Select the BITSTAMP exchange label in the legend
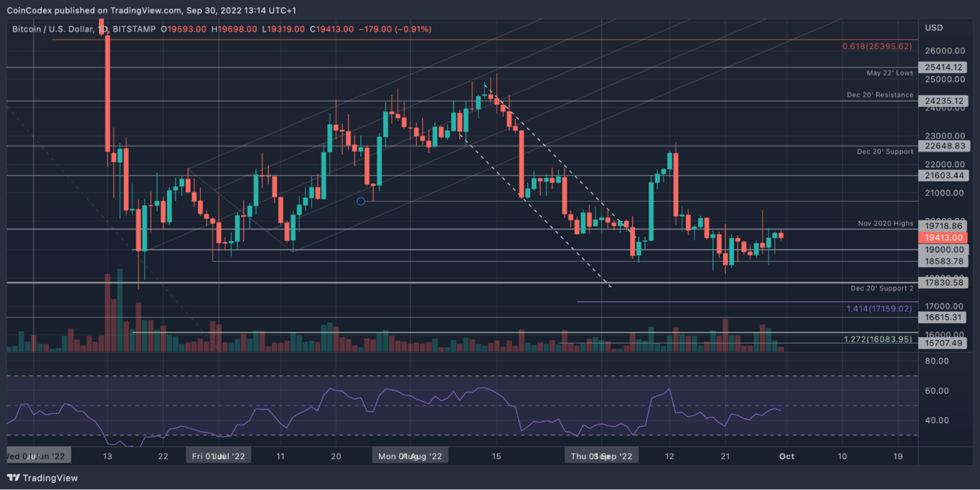Image resolution: width=980 pixels, height=490 pixels. point(133,29)
